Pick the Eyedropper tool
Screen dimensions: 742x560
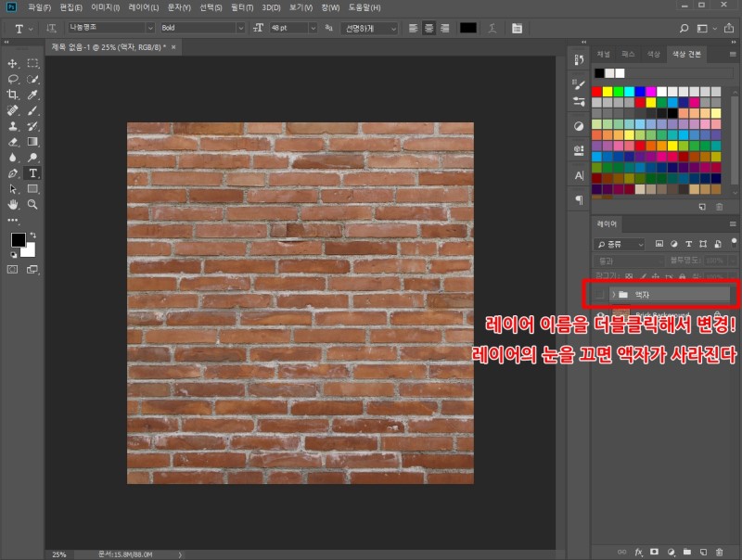click(32, 95)
